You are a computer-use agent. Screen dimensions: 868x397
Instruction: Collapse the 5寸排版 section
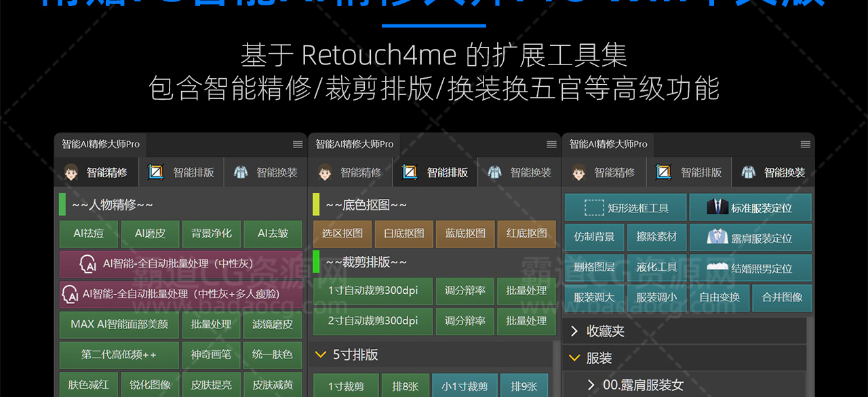[x=321, y=354]
